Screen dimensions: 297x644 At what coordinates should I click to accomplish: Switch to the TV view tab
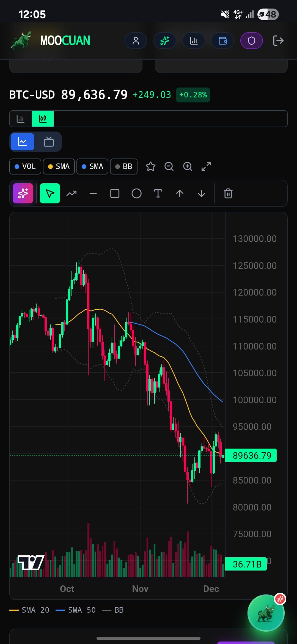click(x=49, y=142)
